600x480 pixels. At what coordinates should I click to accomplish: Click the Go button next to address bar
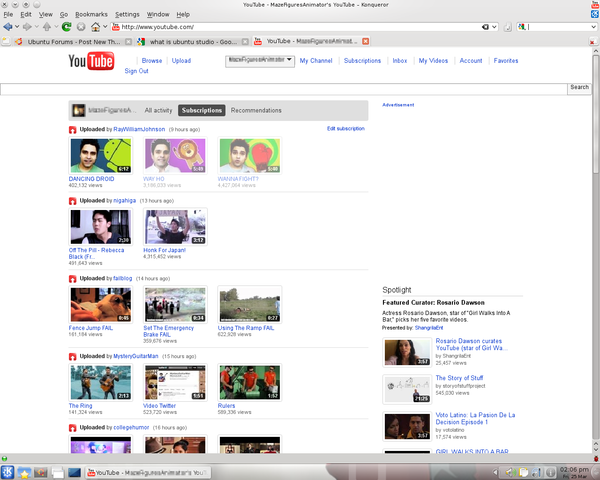click(x=508, y=27)
